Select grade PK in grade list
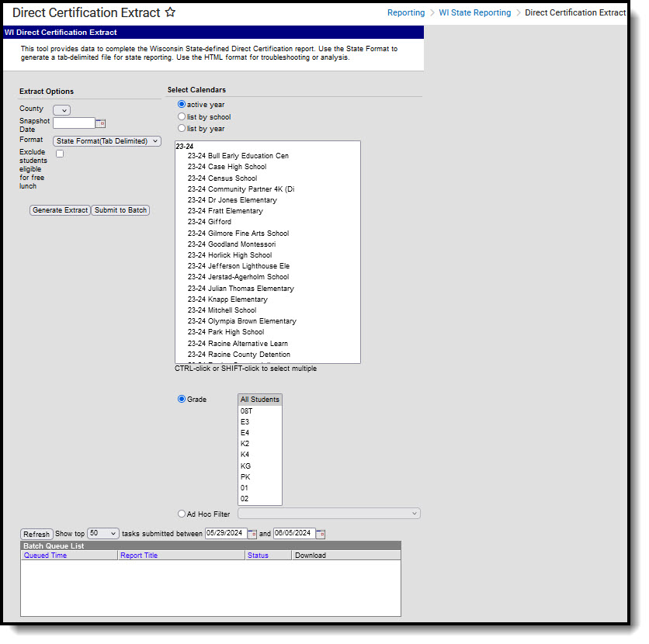This screenshot has height=644, width=649. (260, 477)
